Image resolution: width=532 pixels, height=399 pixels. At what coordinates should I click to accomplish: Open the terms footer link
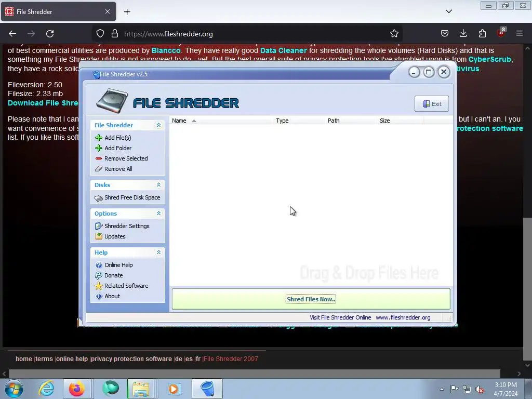tap(44, 359)
